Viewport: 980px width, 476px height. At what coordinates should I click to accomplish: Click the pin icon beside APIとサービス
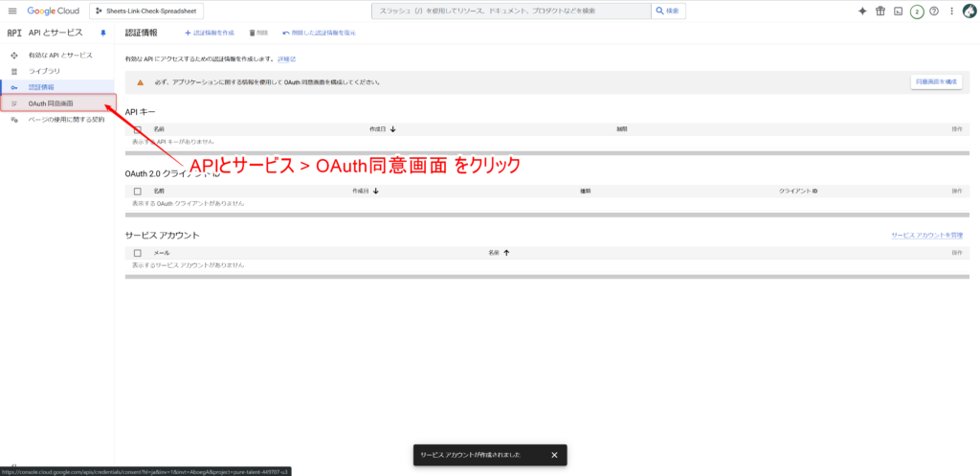pyautogui.click(x=103, y=33)
